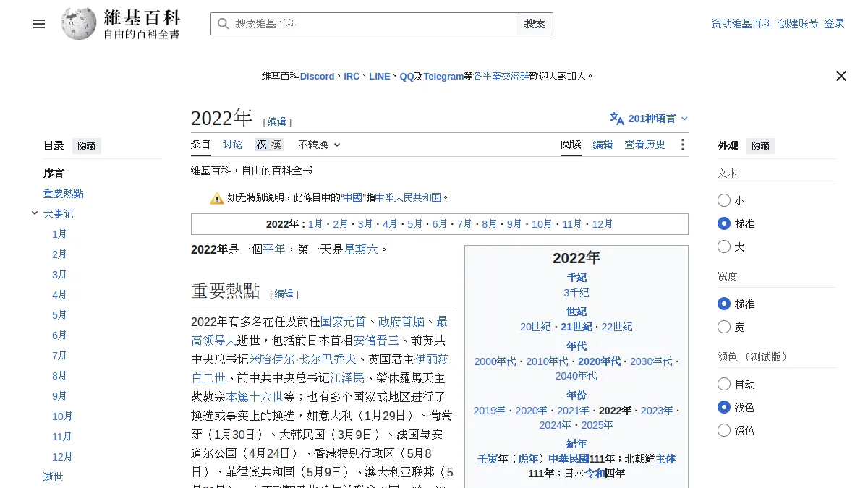Select automatic color 自动
The image size is (868, 488).
click(724, 384)
